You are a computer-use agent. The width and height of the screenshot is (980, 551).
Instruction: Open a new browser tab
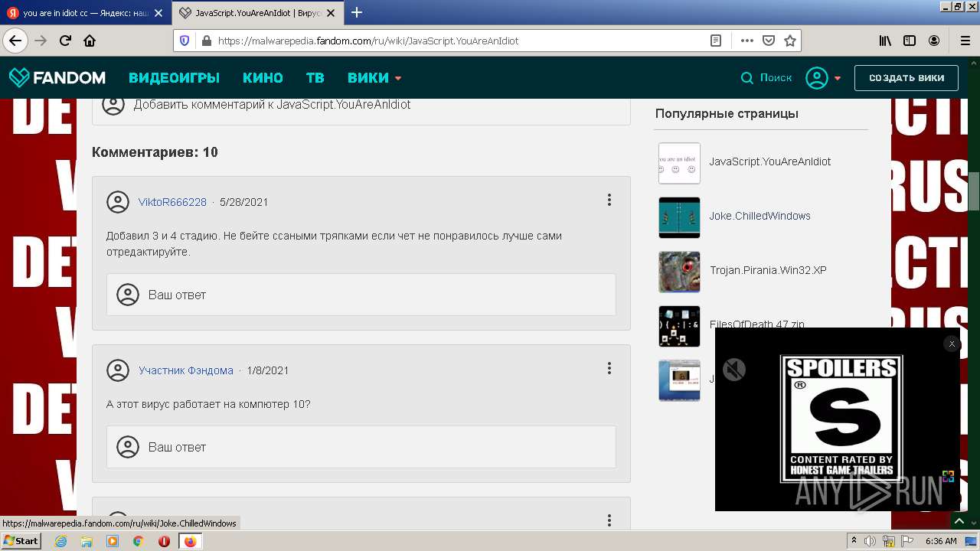click(x=356, y=12)
